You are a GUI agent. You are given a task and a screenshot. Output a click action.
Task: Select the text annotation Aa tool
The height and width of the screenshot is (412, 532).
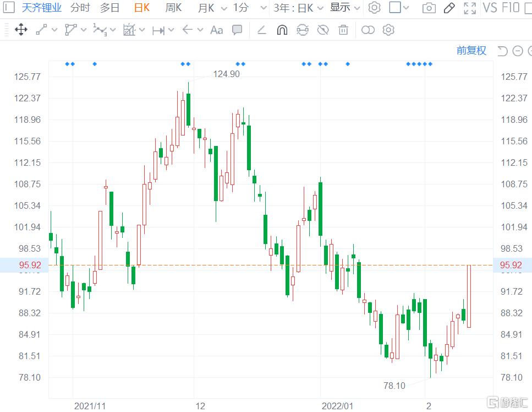pyautogui.click(x=216, y=30)
